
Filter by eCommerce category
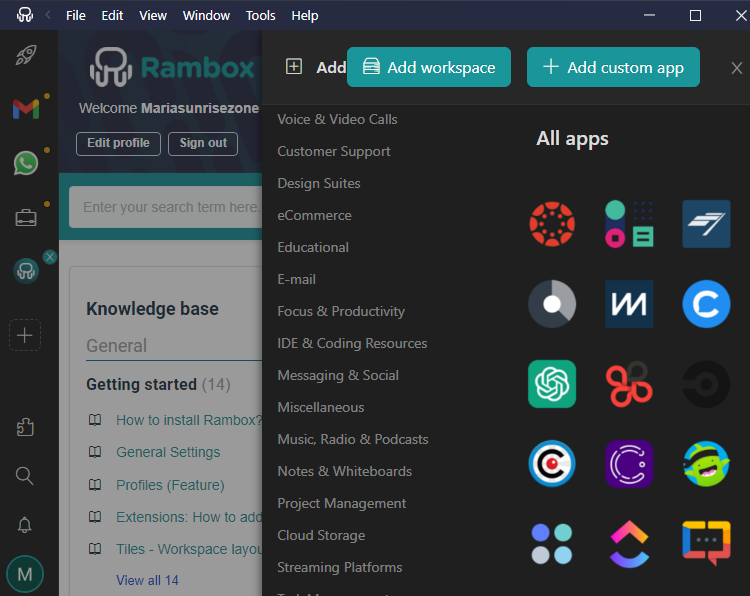tap(314, 215)
